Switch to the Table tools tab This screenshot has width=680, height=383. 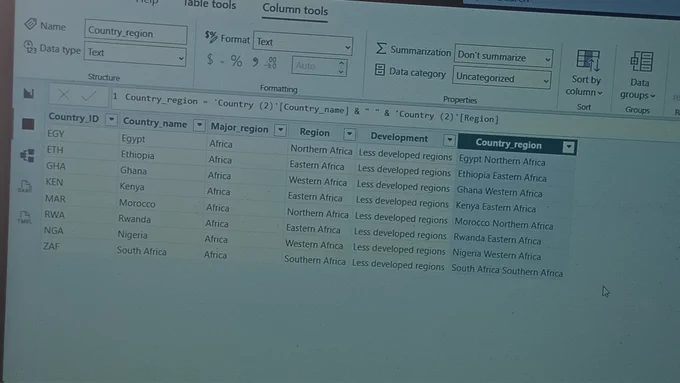[209, 4]
